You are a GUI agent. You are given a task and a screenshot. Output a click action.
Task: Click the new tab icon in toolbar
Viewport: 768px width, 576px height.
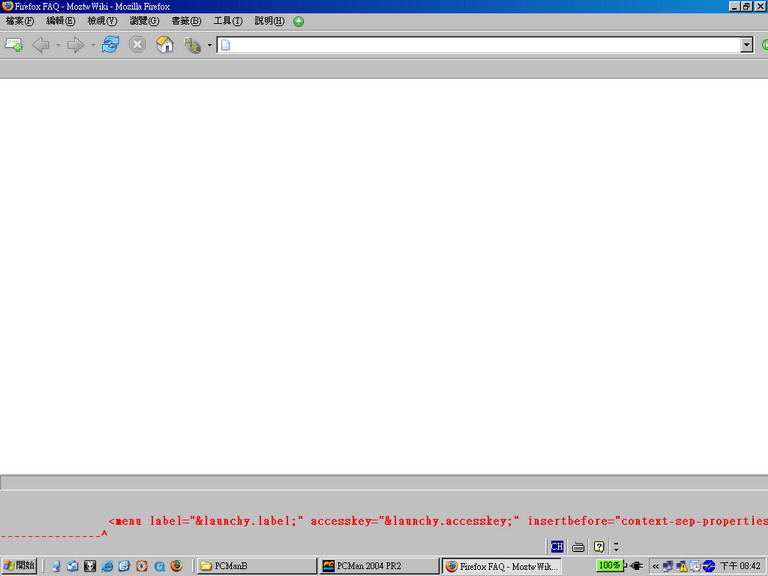coord(14,45)
